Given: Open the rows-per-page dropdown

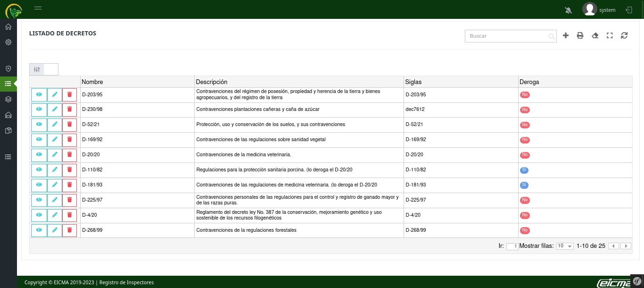Looking at the screenshot, I should point(565,246).
